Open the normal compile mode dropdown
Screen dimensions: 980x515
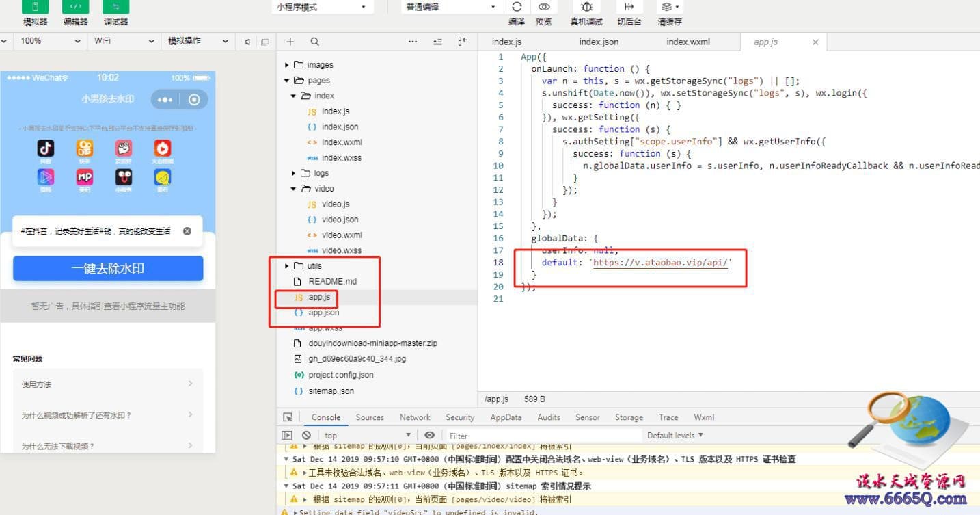pyautogui.click(x=451, y=7)
